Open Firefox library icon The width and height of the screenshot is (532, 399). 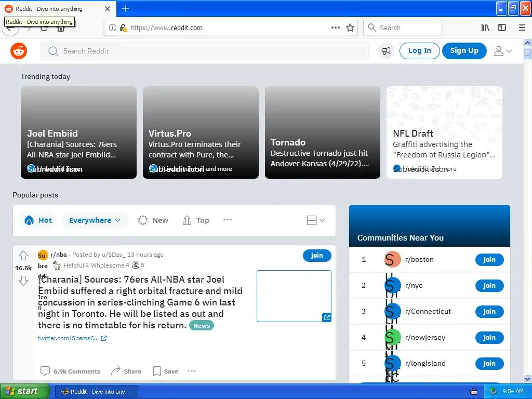(x=485, y=28)
